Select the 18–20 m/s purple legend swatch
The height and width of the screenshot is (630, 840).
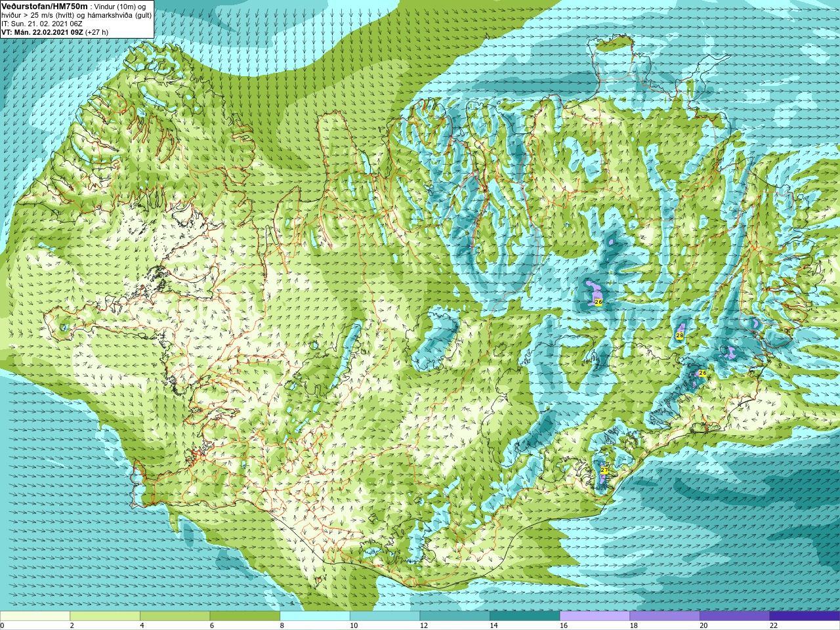(x=665, y=616)
